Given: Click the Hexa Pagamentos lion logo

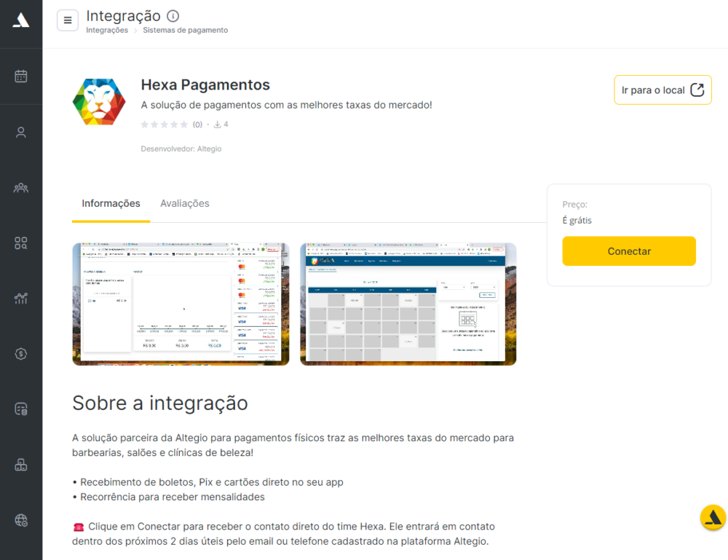Looking at the screenshot, I should [x=99, y=102].
